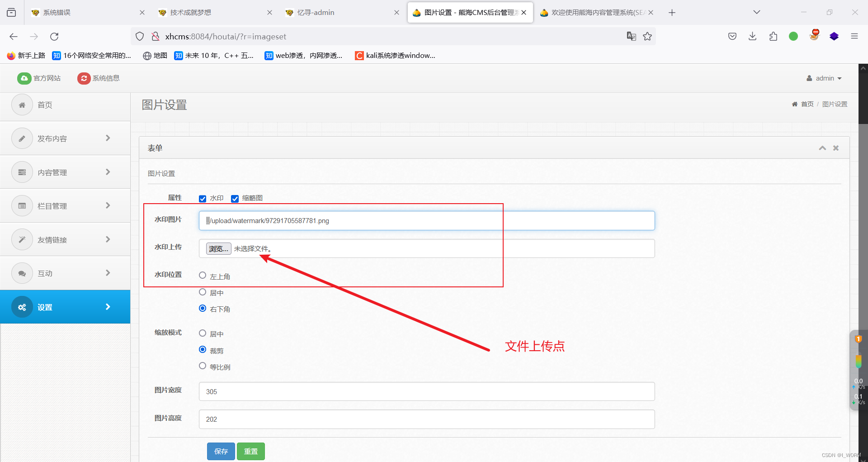Click the 水印图片 path field
Viewport: 868px width, 462px height.
coord(427,220)
